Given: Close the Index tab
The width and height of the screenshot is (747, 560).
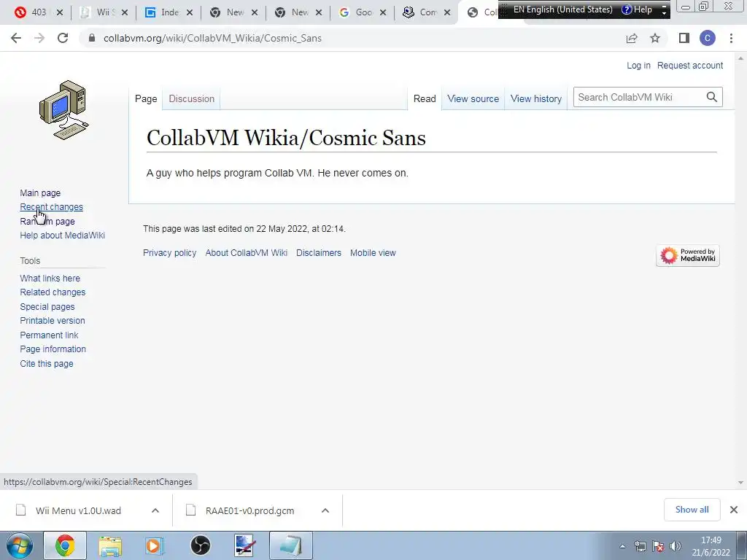Looking at the screenshot, I should 190,12.
